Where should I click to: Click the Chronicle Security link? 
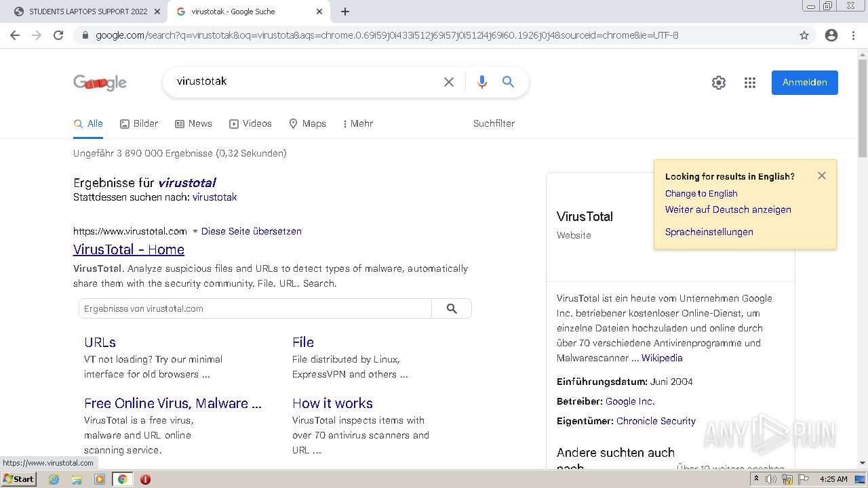(x=656, y=421)
